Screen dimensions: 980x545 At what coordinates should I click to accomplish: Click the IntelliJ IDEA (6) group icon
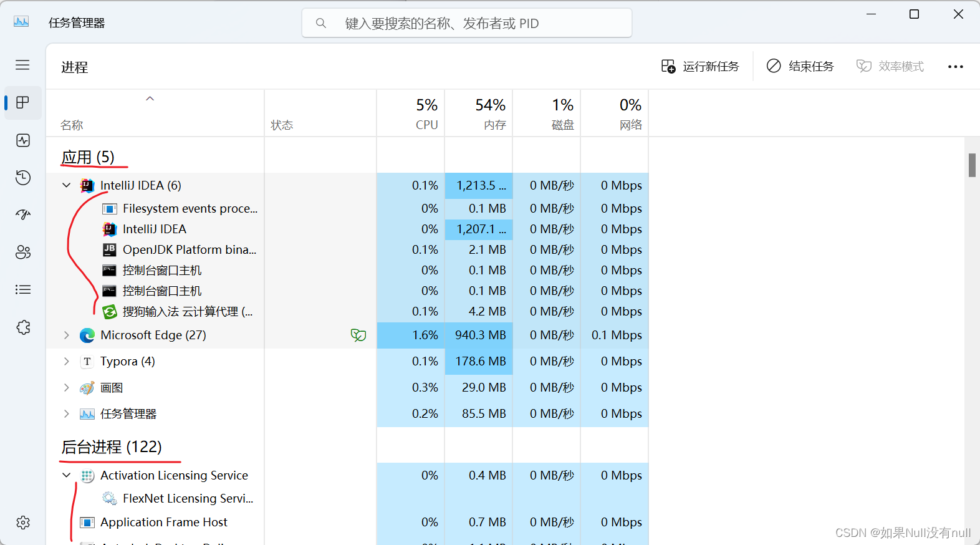87,185
